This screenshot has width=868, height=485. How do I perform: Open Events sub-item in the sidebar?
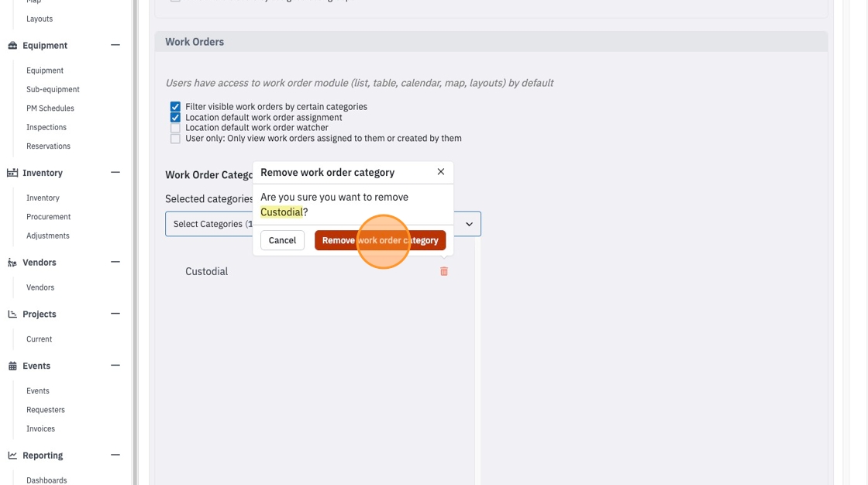[38, 391]
